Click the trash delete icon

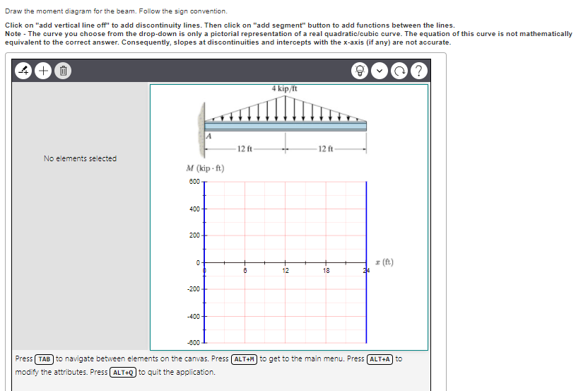(63, 71)
